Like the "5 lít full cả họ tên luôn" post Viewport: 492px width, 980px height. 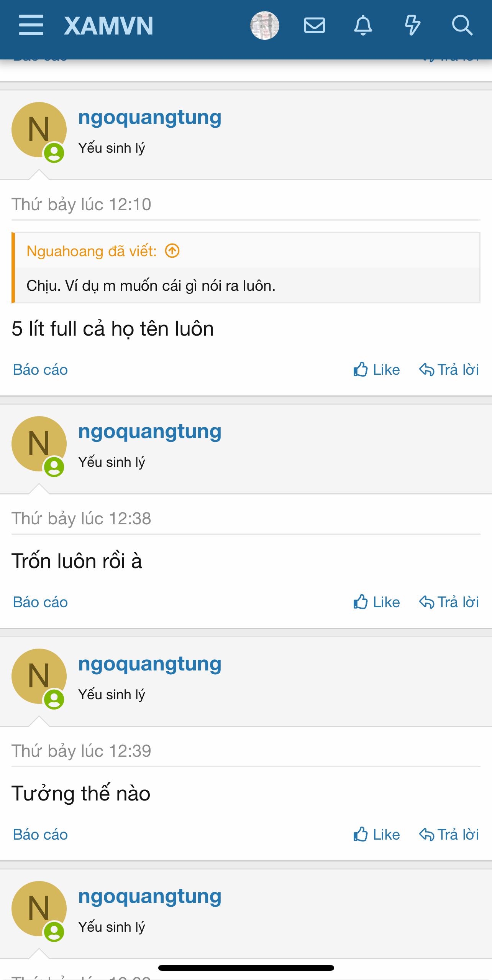coord(377,370)
